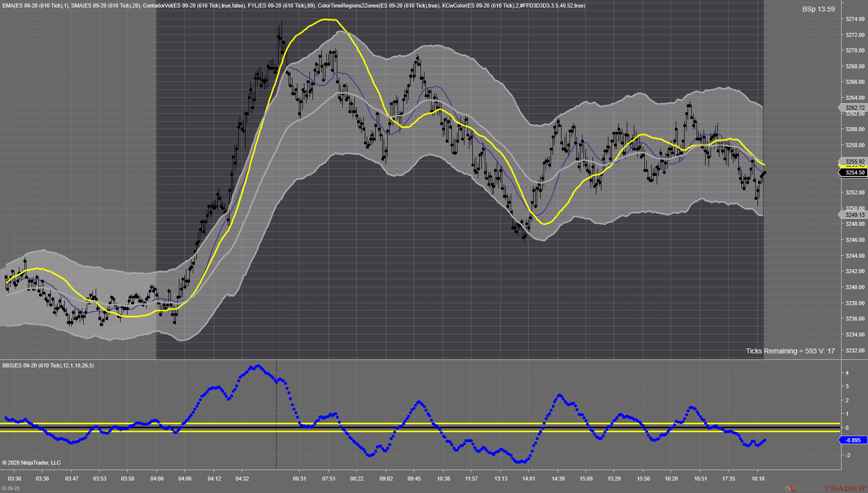Click the 04:32 time axis label
Screen dimensions: 868x493
(242, 479)
